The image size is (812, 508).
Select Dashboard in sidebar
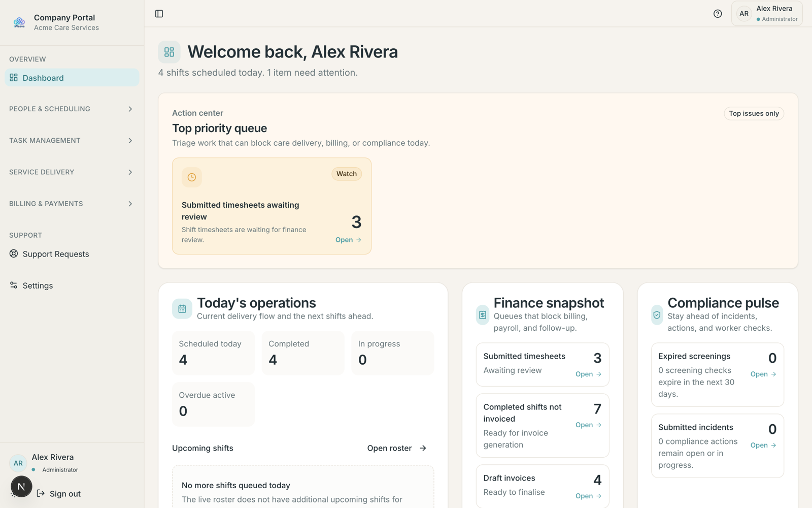[72, 78]
